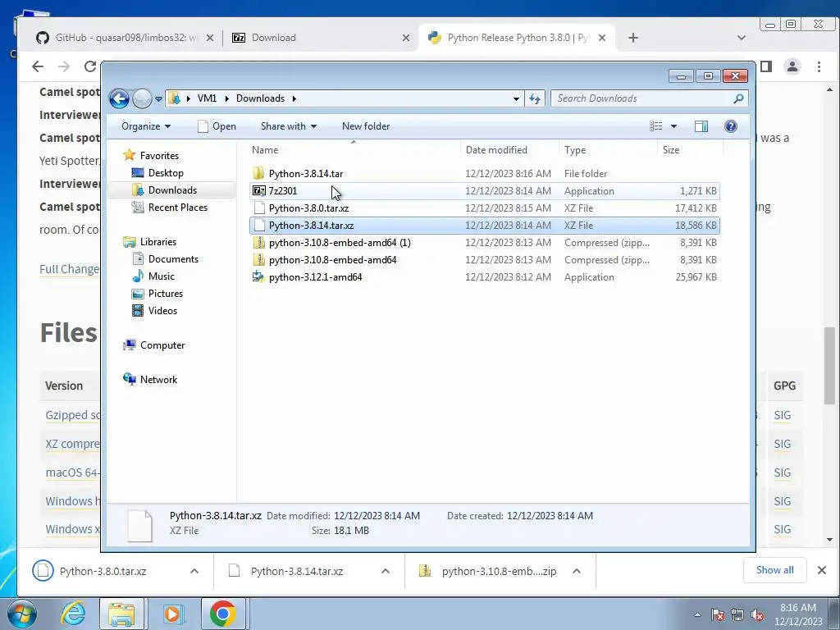This screenshot has height=630, width=840.
Task: Reload the Chrome page
Action: (90, 66)
